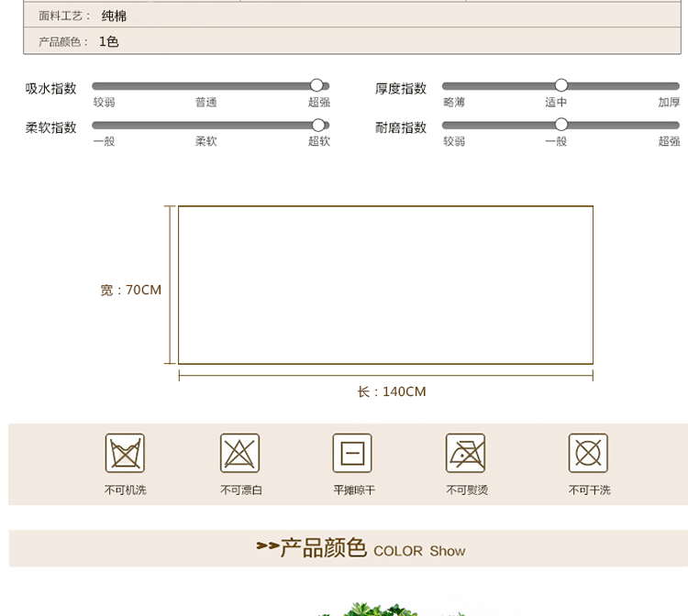Screen dimensions: 688x616
Task: Click the 普通 mark under 吸水指数 slider
Action: tap(205, 103)
